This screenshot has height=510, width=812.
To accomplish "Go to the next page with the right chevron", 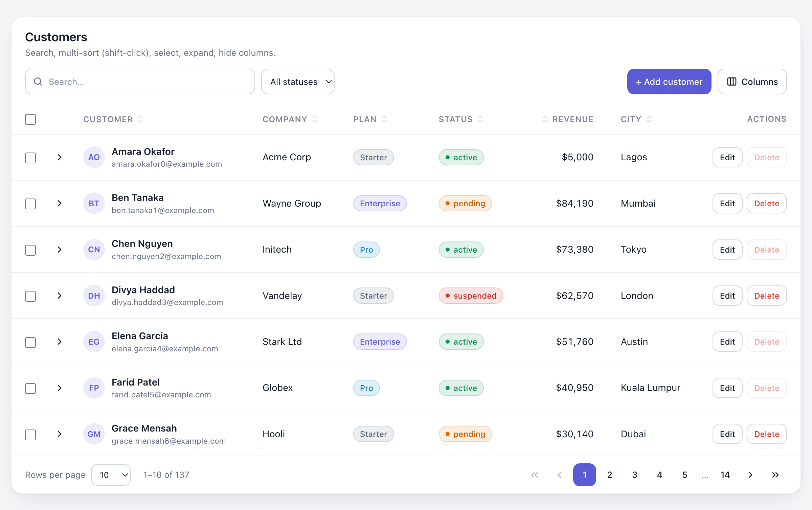I will (750, 475).
